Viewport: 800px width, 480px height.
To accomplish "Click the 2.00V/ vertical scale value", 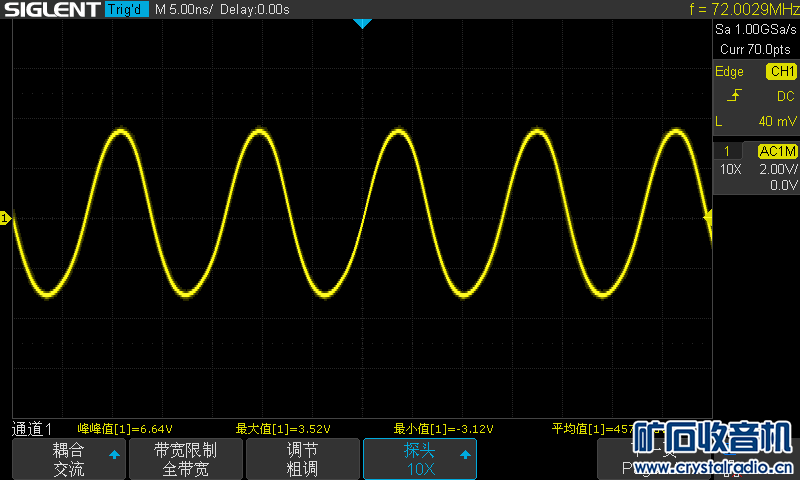I will 778,169.
